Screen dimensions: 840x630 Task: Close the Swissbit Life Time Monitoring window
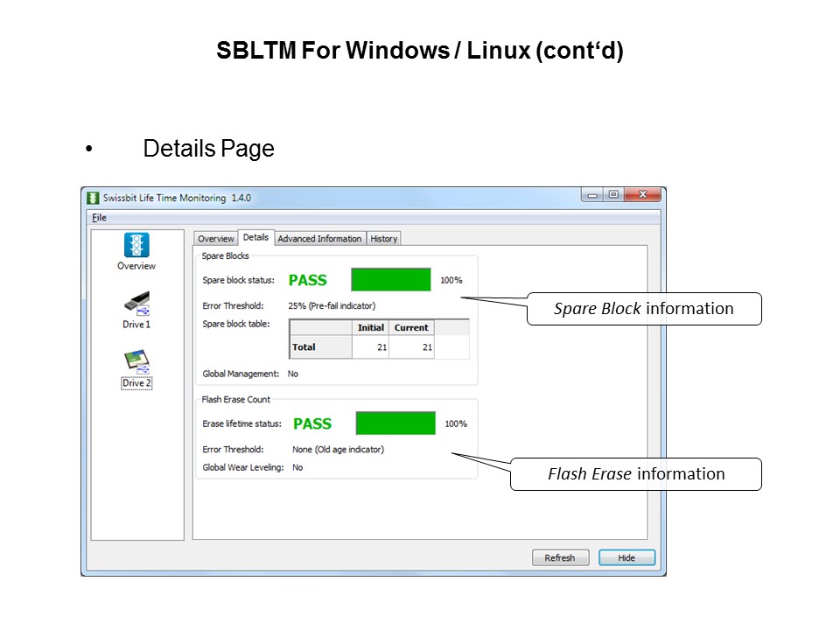[643, 194]
